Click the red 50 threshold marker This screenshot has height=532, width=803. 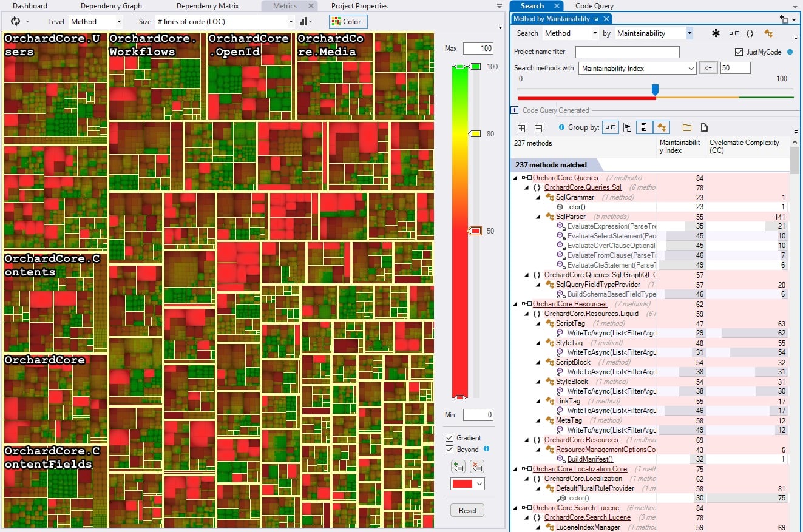click(x=476, y=231)
